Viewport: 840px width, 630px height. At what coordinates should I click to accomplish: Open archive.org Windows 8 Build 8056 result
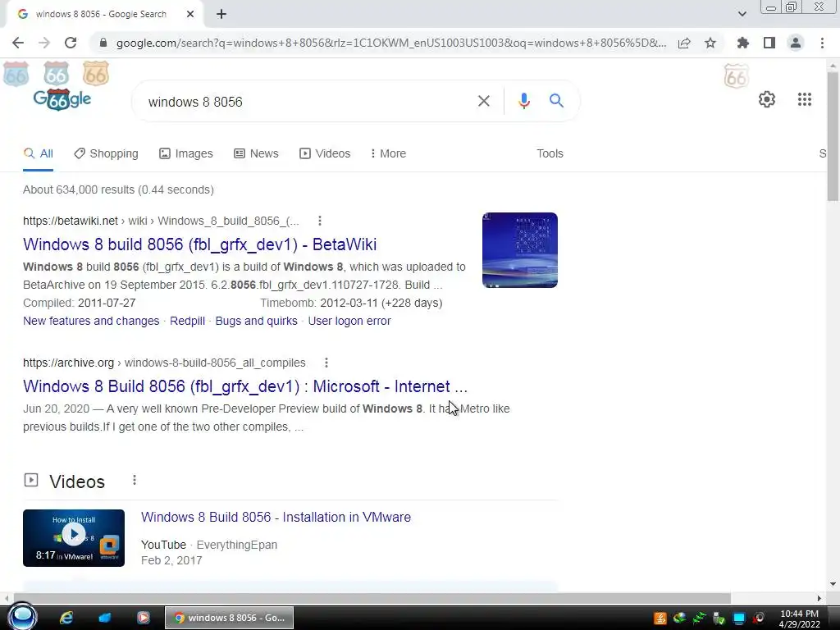coord(244,386)
